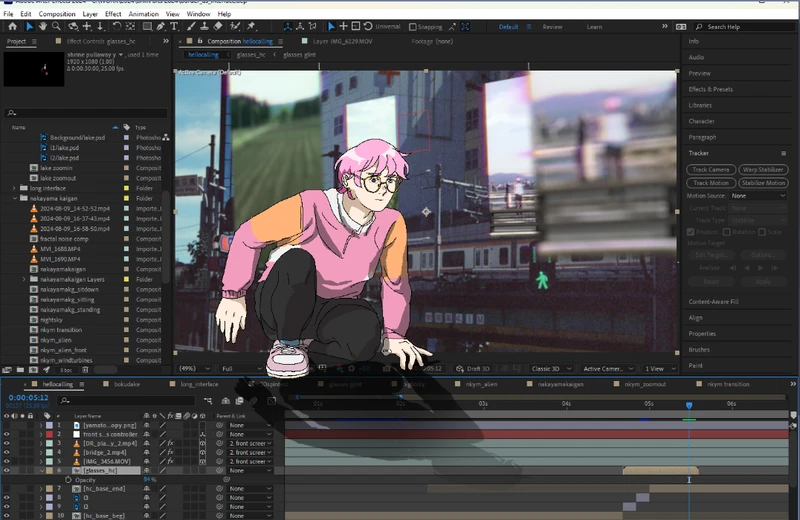Click the blue current time indicator playhead
The image size is (800, 520).
pyautogui.click(x=689, y=405)
